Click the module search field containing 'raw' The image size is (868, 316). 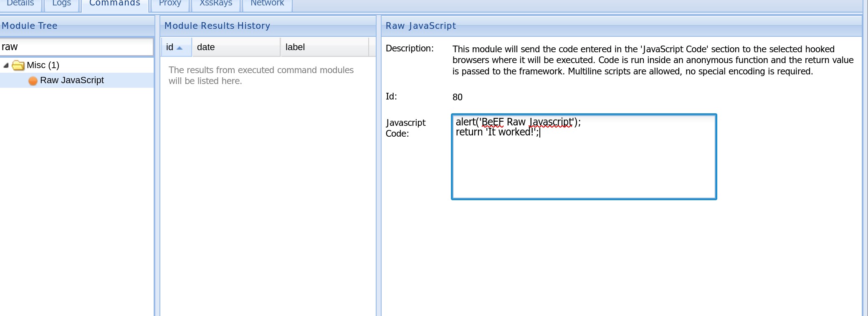(x=77, y=47)
